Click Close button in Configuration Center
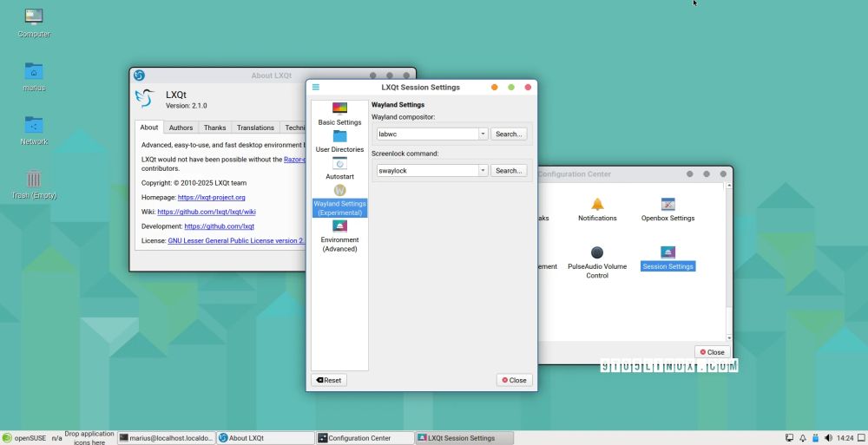This screenshot has width=868, height=445. pos(713,352)
